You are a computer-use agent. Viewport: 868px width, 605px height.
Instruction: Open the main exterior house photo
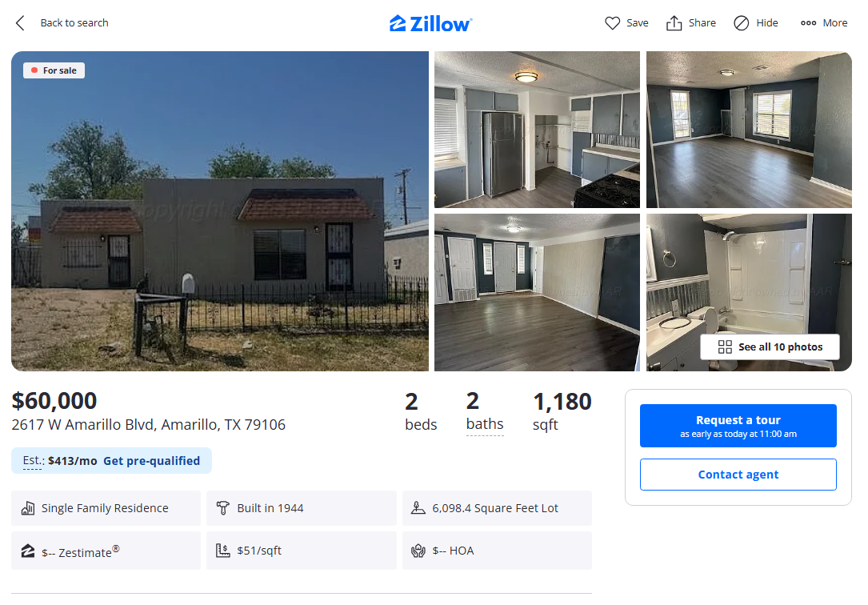[220, 211]
